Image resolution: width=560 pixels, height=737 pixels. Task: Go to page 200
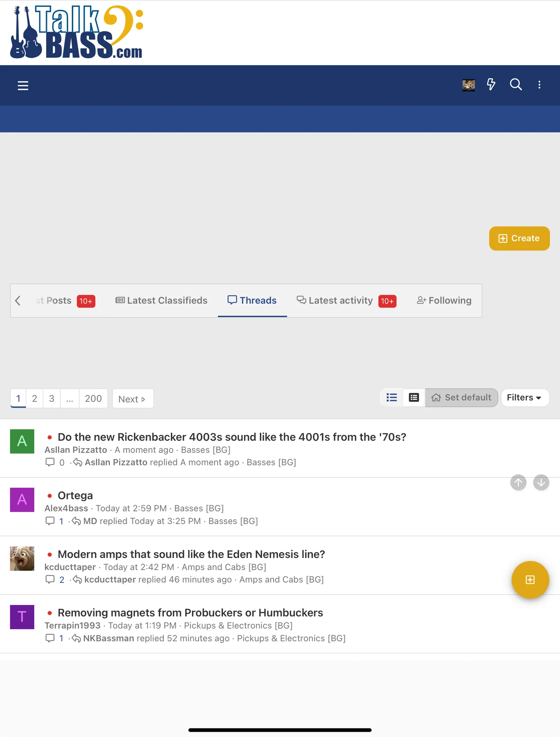pyautogui.click(x=93, y=398)
